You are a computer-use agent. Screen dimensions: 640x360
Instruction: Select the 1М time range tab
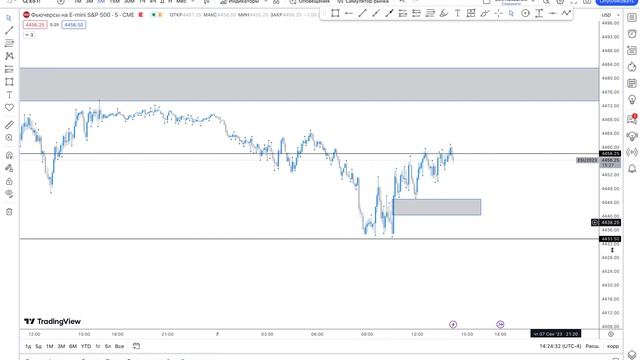point(49,346)
